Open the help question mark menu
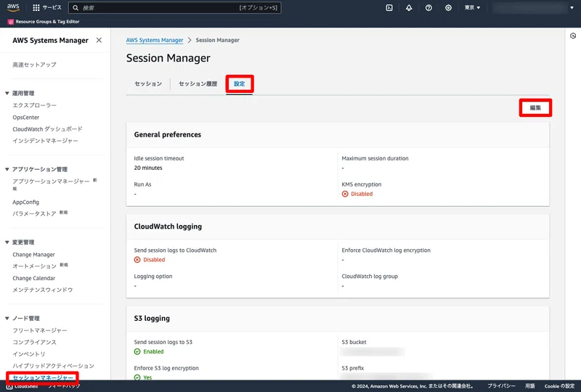Screen dimensions: 581x392 tap(428, 8)
